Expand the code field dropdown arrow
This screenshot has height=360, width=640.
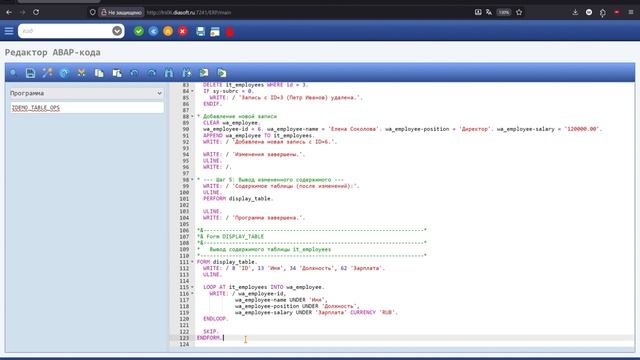(x=117, y=31)
